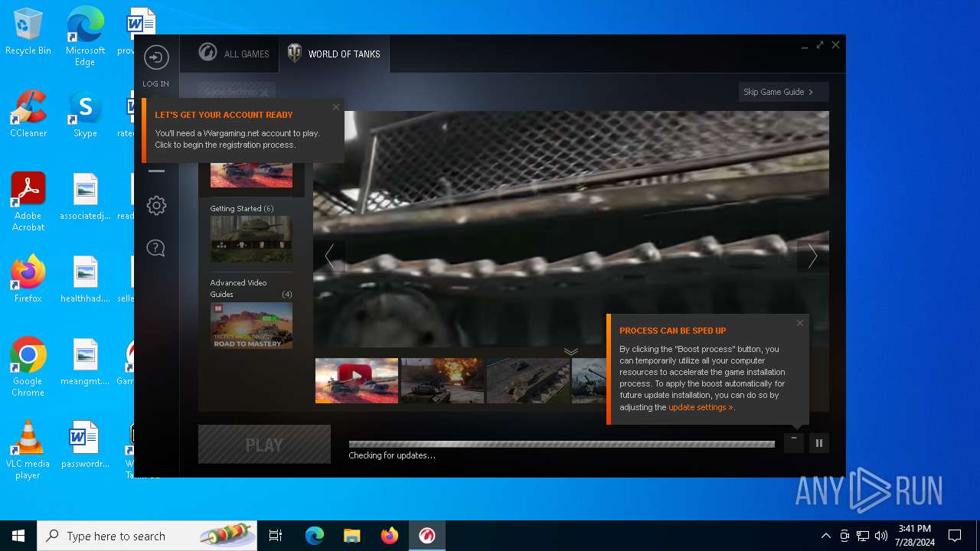This screenshot has height=551, width=980.
Task: Launch Edge from the taskbar
Action: pos(315,536)
